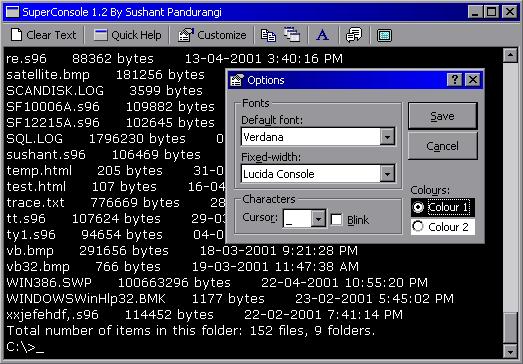Open the Cursor character dropdown
The image size is (523, 364).
tap(319, 219)
